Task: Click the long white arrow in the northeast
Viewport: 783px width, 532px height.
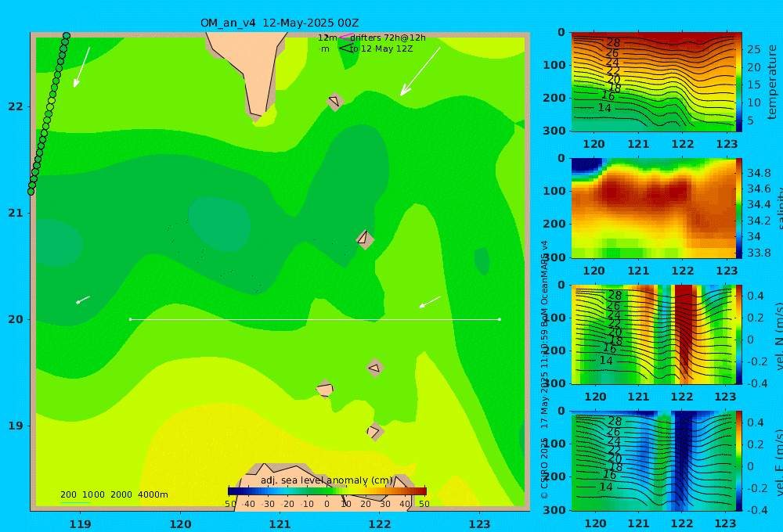Action: [x=420, y=71]
